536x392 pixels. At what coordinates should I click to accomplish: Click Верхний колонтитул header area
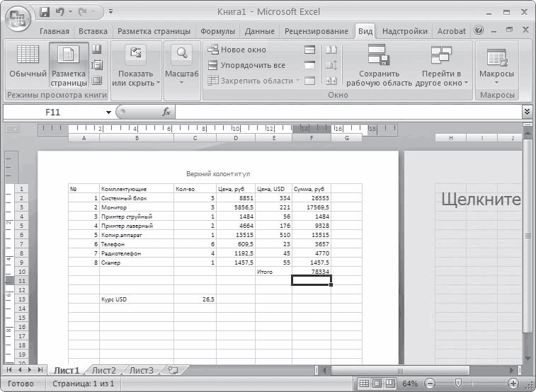point(218,174)
